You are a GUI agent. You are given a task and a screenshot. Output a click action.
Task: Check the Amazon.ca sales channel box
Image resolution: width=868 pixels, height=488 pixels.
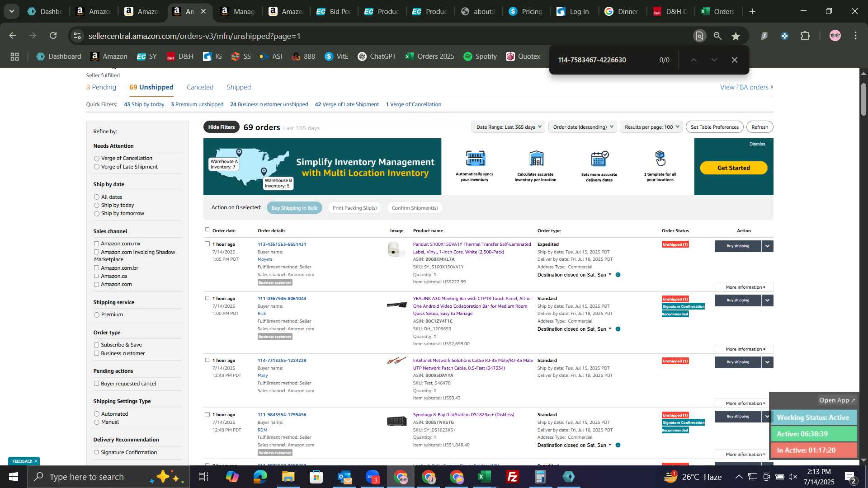click(96, 276)
